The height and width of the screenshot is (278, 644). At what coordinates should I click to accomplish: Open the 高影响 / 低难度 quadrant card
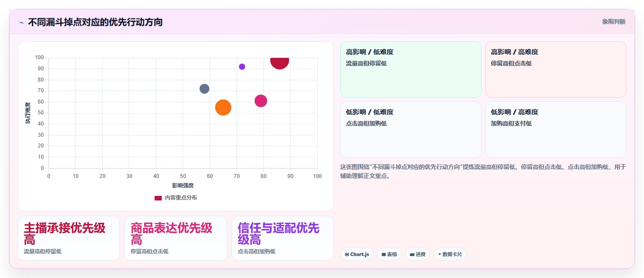[411, 69]
